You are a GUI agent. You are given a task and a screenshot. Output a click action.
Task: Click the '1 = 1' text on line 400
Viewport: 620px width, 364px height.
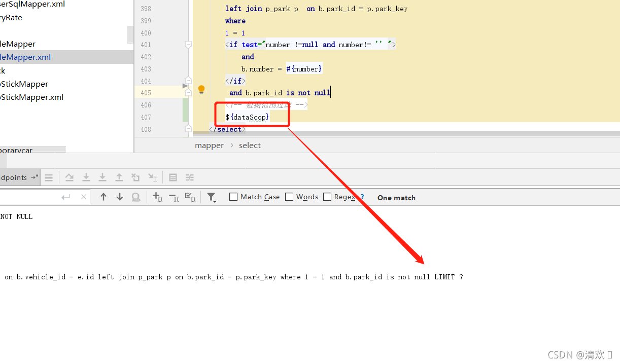click(235, 33)
